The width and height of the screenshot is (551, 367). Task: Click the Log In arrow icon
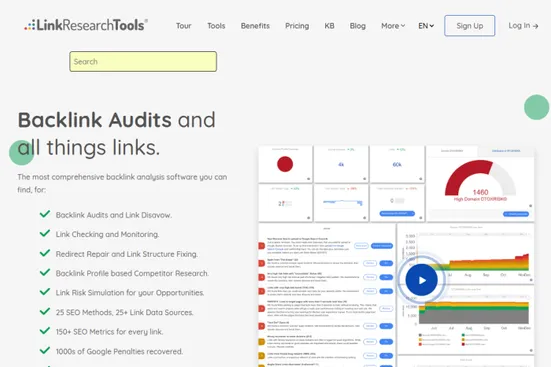pyautogui.click(x=535, y=26)
